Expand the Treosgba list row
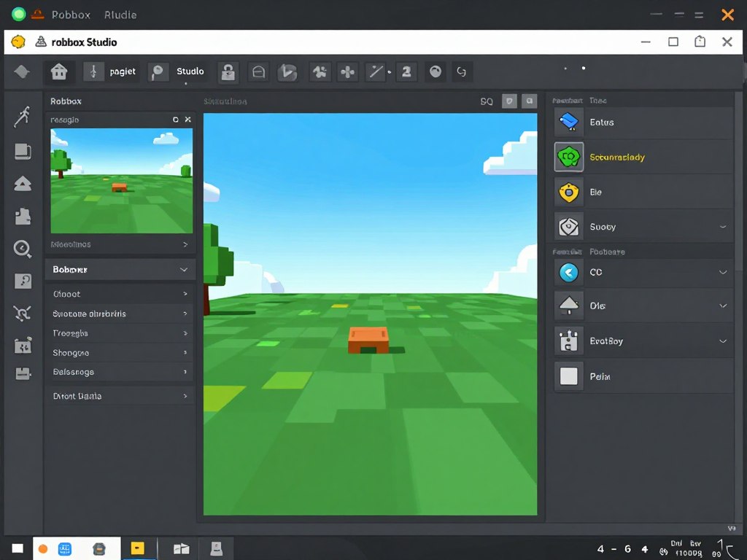The image size is (747, 560). pyautogui.click(x=120, y=332)
